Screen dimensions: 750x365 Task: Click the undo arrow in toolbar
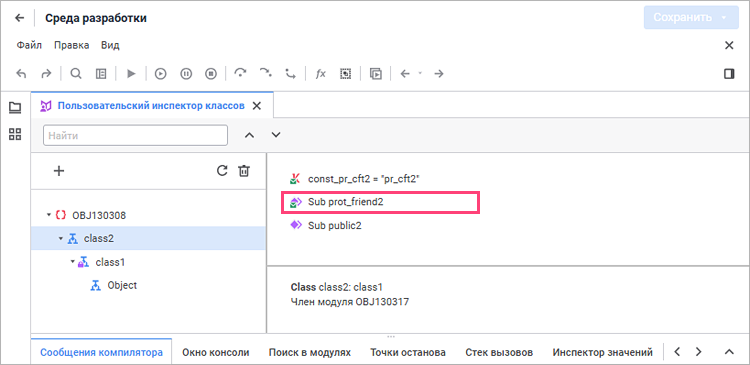(x=21, y=74)
